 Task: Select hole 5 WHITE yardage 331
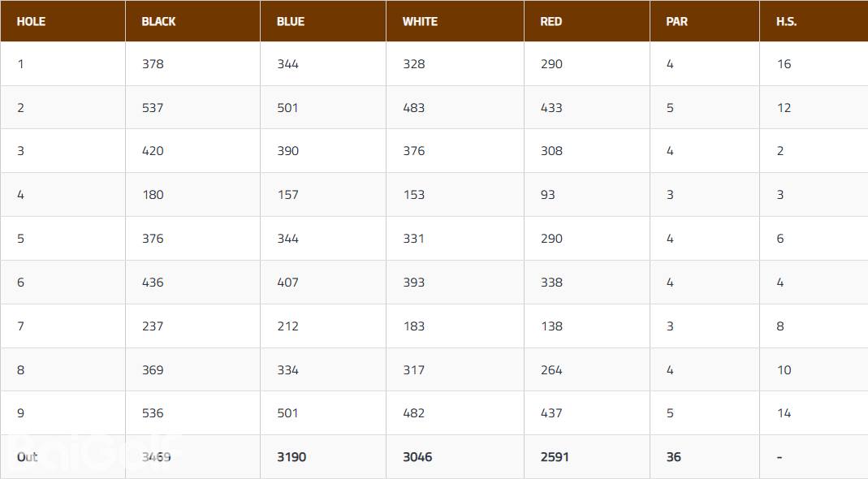413,239
